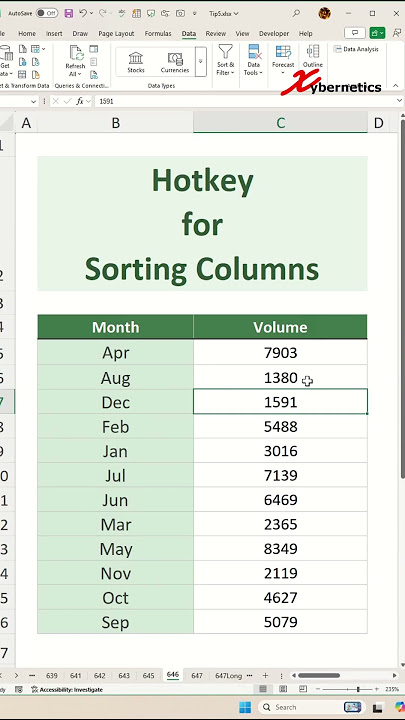Expand the Sort & Filter dropdown
This screenshot has width=405, height=720.
click(225, 61)
